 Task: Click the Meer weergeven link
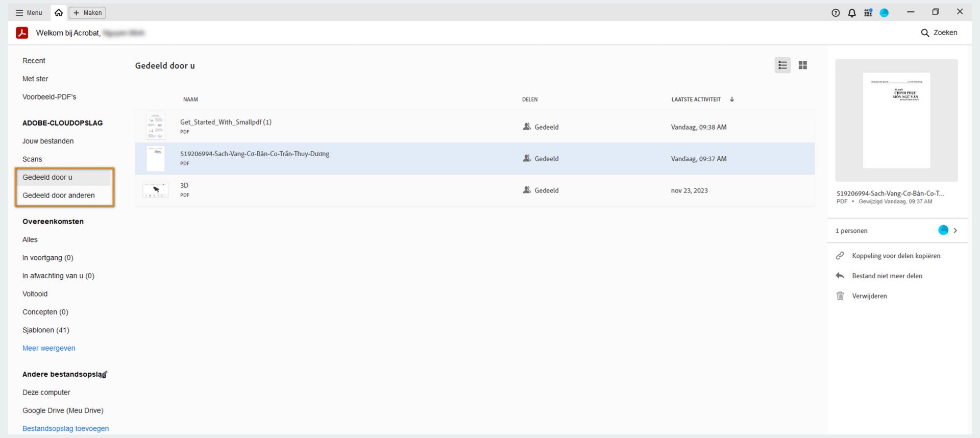tap(49, 348)
